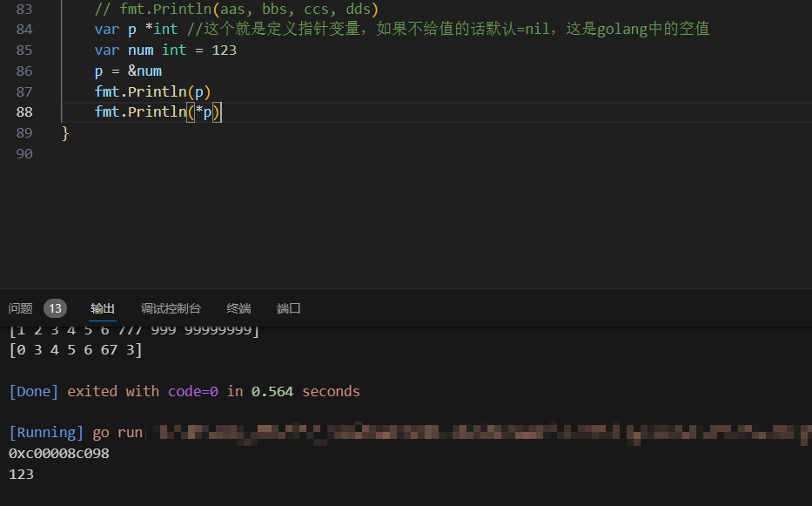This screenshot has height=506, width=812.
Task: Click line number 88 in gutter
Action: coord(24,112)
